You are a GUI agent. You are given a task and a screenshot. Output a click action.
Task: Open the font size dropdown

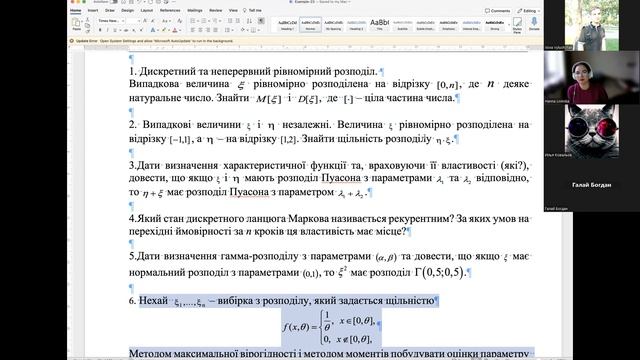(x=139, y=20)
